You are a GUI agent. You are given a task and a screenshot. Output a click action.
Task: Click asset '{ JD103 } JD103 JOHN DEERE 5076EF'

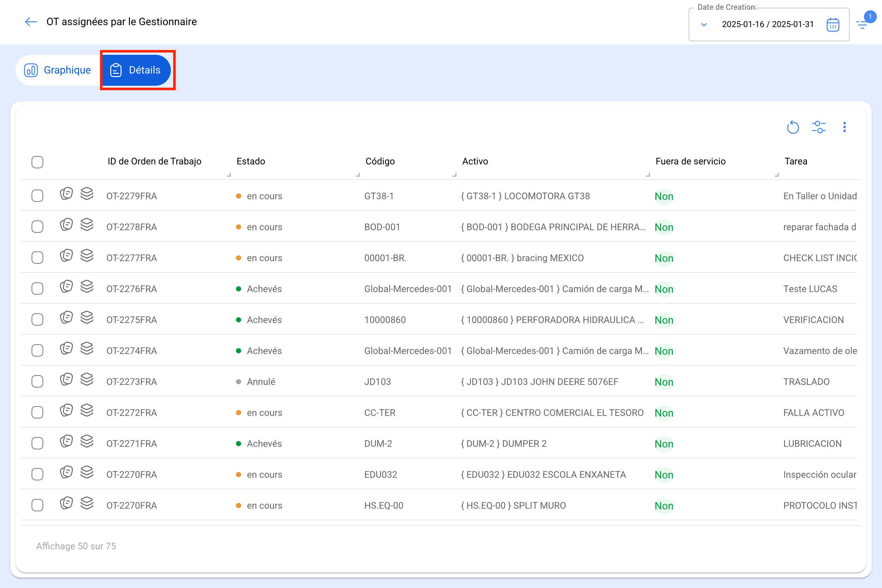tap(539, 382)
